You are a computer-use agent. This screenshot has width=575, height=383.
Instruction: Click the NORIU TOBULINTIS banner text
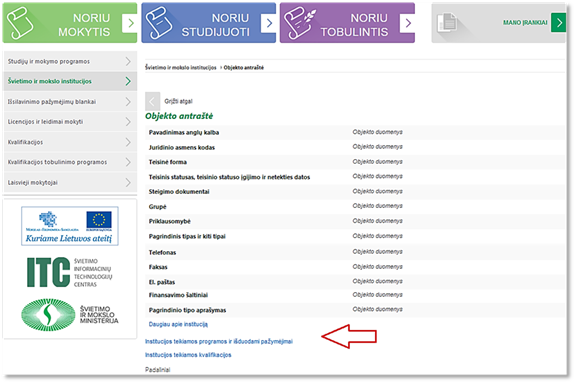click(355, 25)
